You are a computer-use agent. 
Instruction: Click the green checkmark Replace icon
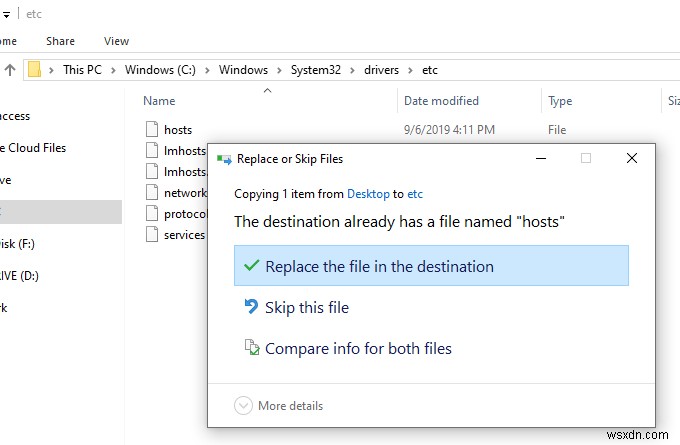(x=252, y=265)
